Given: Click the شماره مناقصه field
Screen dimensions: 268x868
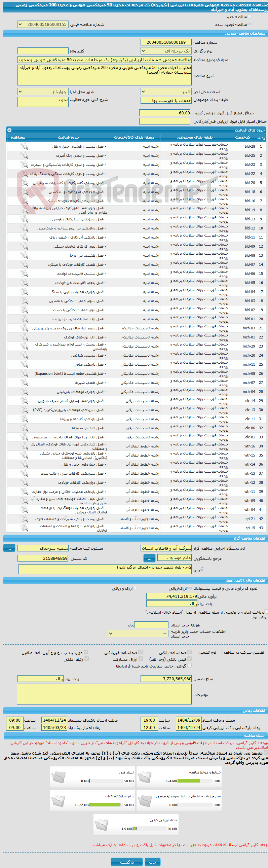Looking at the screenshot, I should coord(166,42).
